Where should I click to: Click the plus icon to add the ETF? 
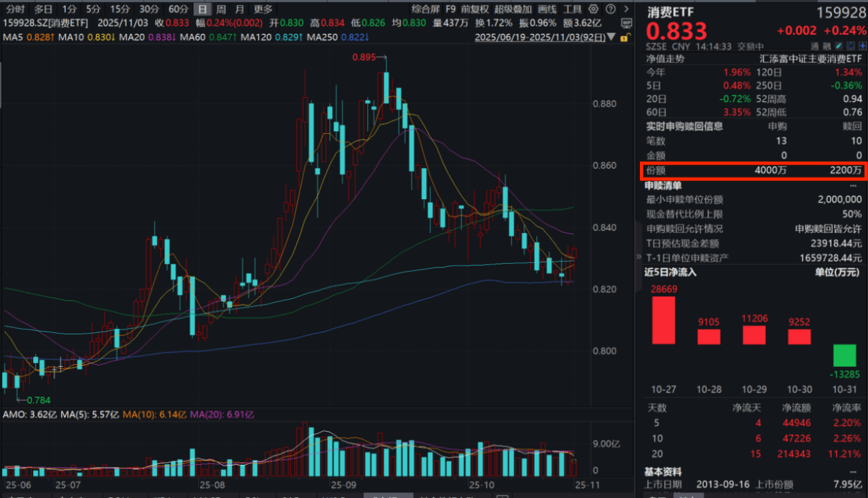pyautogui.click(x=863, y=45)
